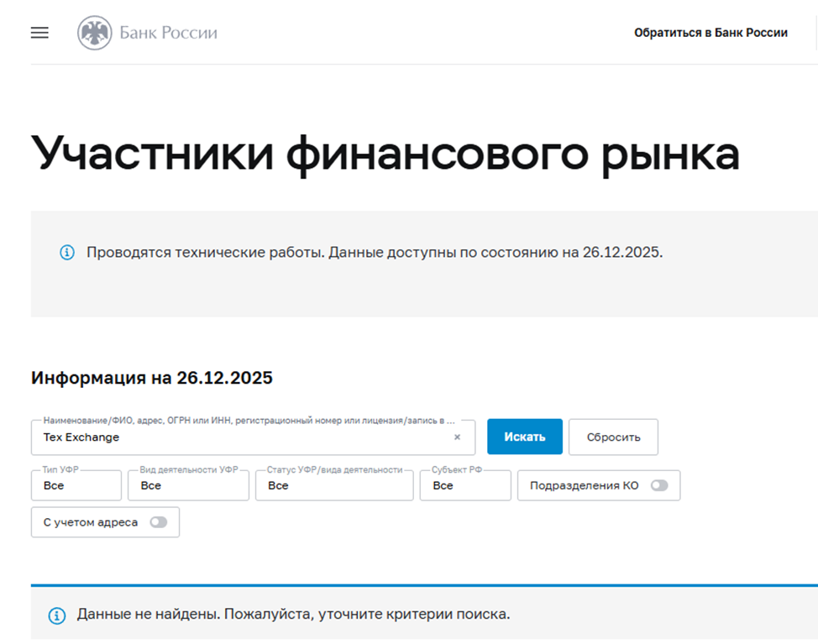Image resolution: width=818 pixels, height=644 pixels.
Task: Click the 'Сбросить' reset button
Action: (x=613, y=437)
